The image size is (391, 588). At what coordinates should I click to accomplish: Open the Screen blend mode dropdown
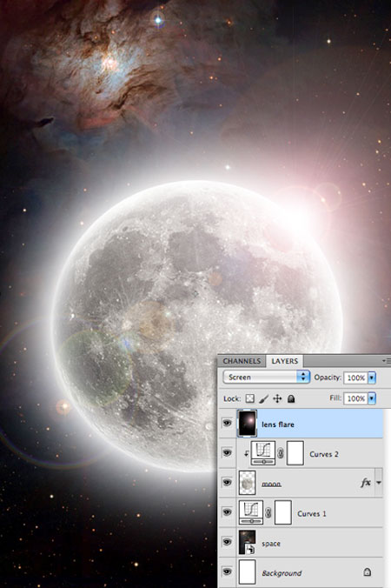click(x=267, y=377)
